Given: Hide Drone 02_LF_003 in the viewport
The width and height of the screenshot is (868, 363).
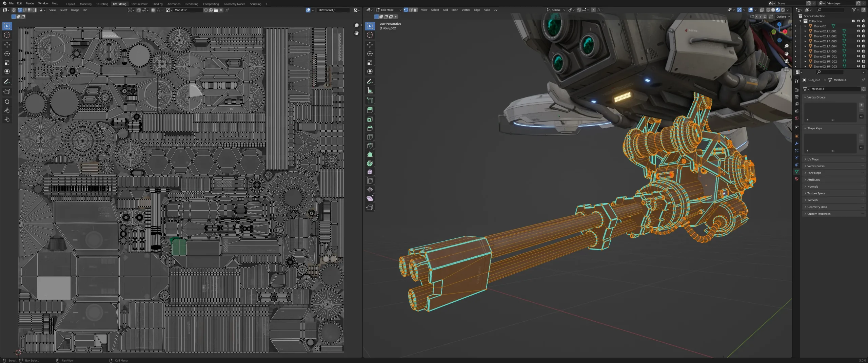Looking at the screenshot, I should coord(858,41).
